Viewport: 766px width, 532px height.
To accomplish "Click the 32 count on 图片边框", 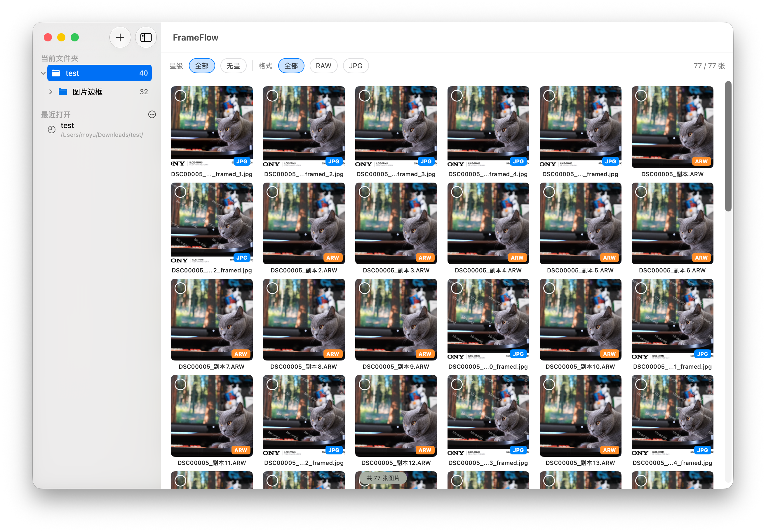I will pyautogui.click(x=144, y=92).
